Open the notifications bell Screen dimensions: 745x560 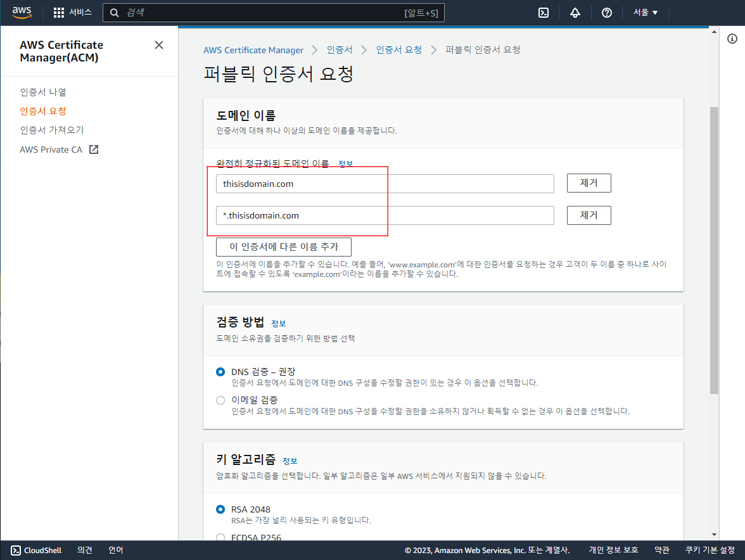pyautogui.click(x=575, y=13)
